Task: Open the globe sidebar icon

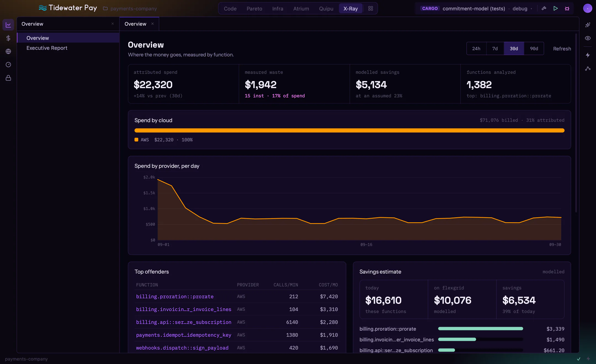Action: [8, 51]
